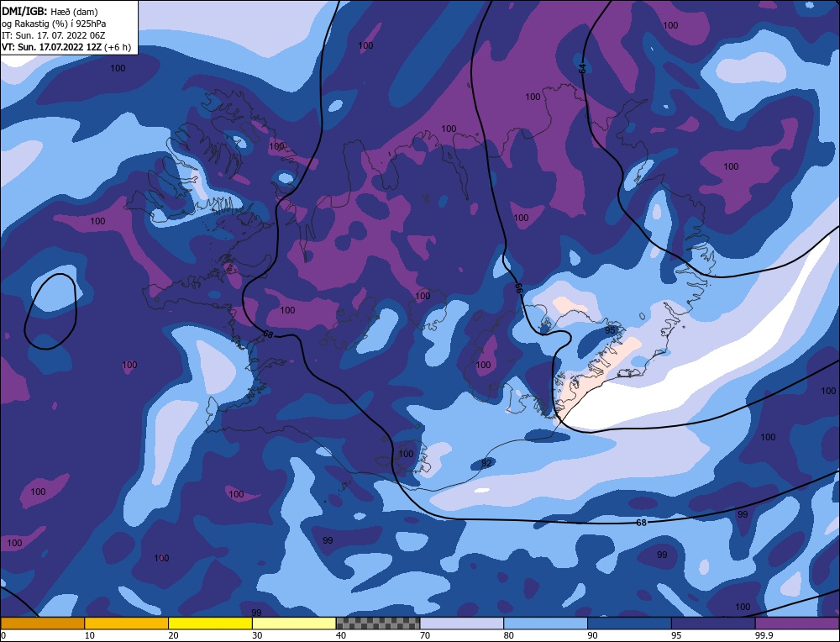The image size is (840, 642).
Task: Click the legend scale number '80'
Action: click(509, 635)
